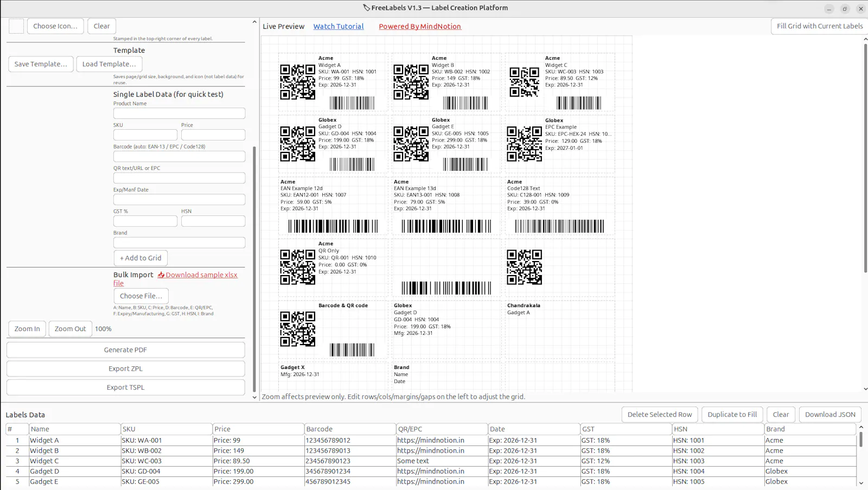Click the table scroll-down arrow
Viewport: 868px width, 490px height.
(x=861, y=483)
